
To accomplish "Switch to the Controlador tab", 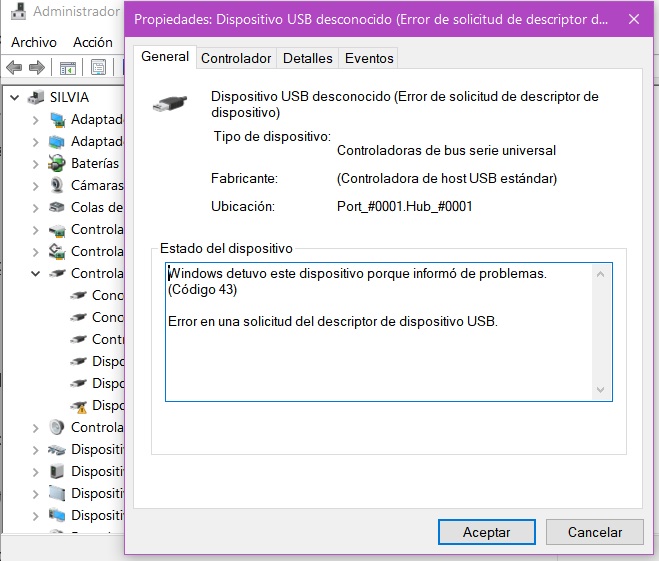I will pos(236,58).
